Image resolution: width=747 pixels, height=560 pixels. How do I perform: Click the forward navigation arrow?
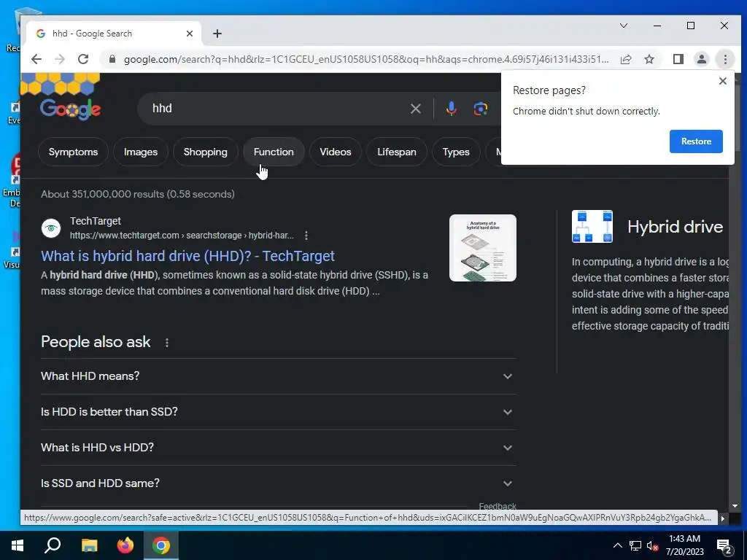60,59
